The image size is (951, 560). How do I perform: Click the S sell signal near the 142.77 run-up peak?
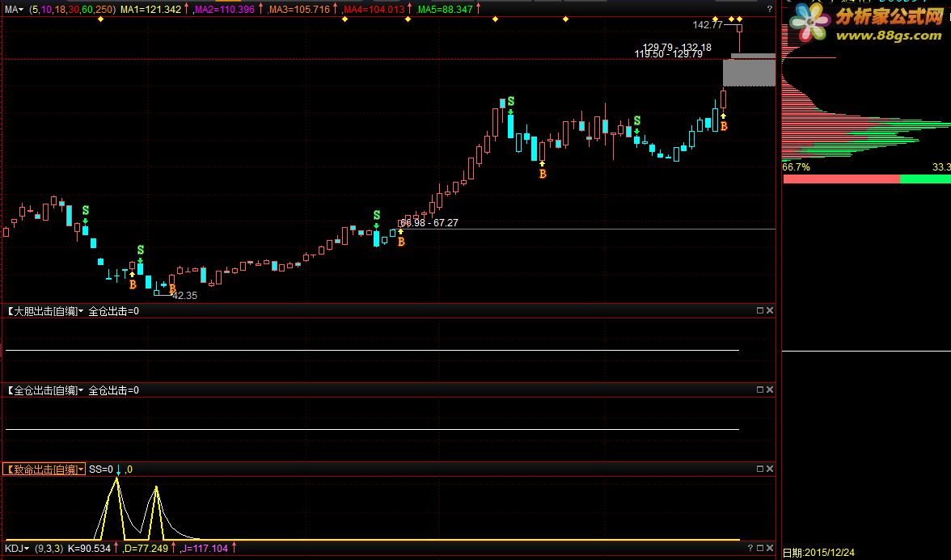point(511,101)
